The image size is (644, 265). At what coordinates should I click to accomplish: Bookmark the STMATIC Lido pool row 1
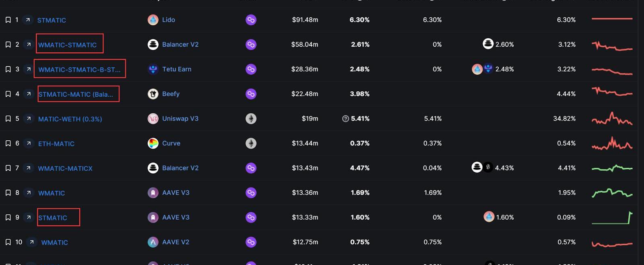pos(8,20)
